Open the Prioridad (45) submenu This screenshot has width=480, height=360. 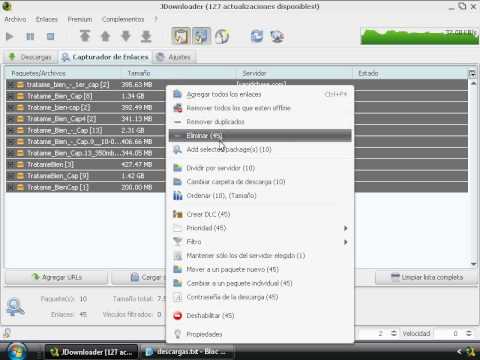(260, 228)
